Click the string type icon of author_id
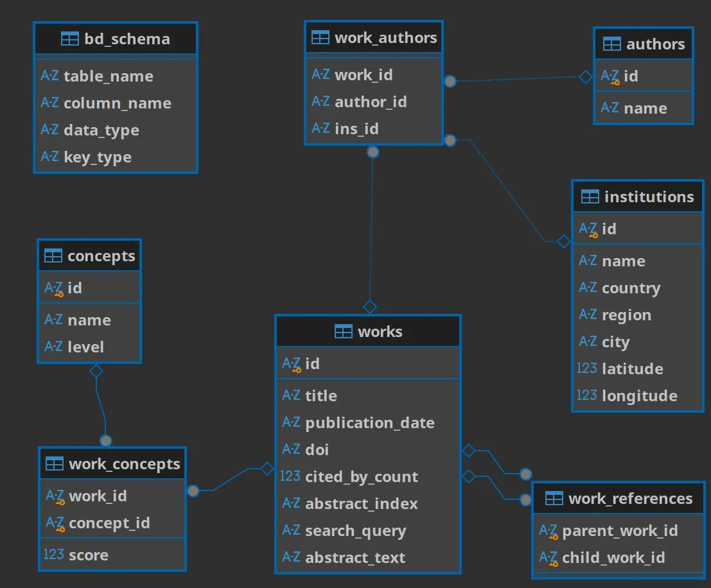 320,101
